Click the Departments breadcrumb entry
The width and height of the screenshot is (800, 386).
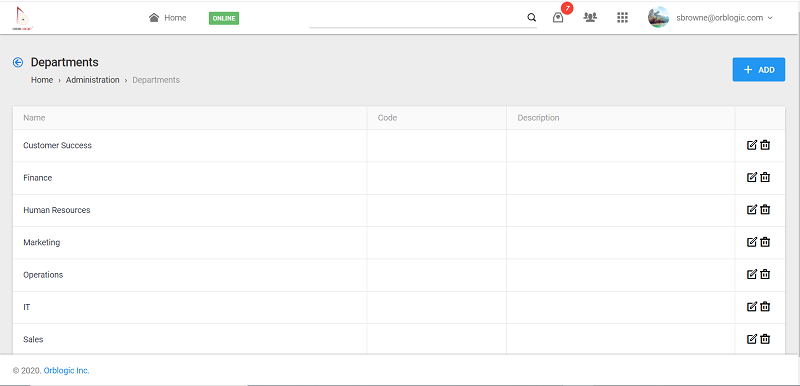156,80
